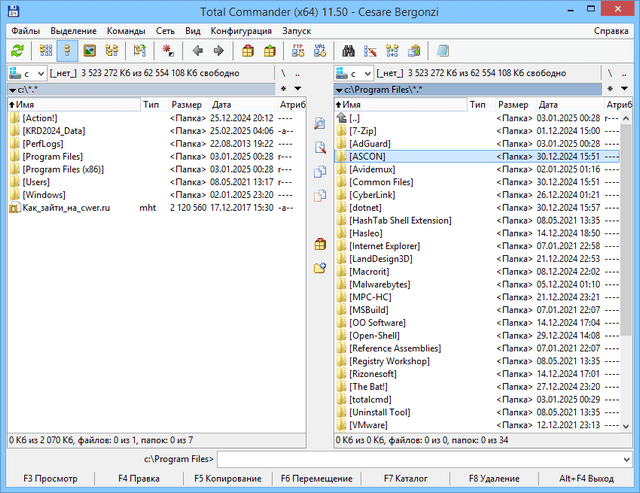
Task: Toggle the invert selection star icon
Action: pos(166,50)
